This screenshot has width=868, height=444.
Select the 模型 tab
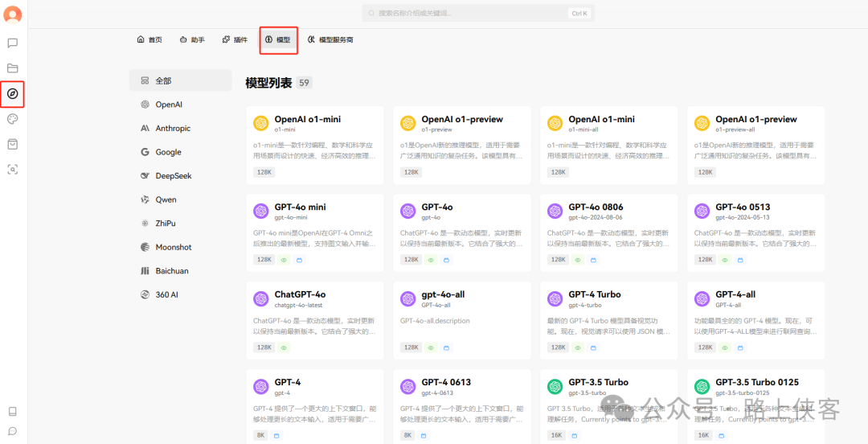pos(278,40)
